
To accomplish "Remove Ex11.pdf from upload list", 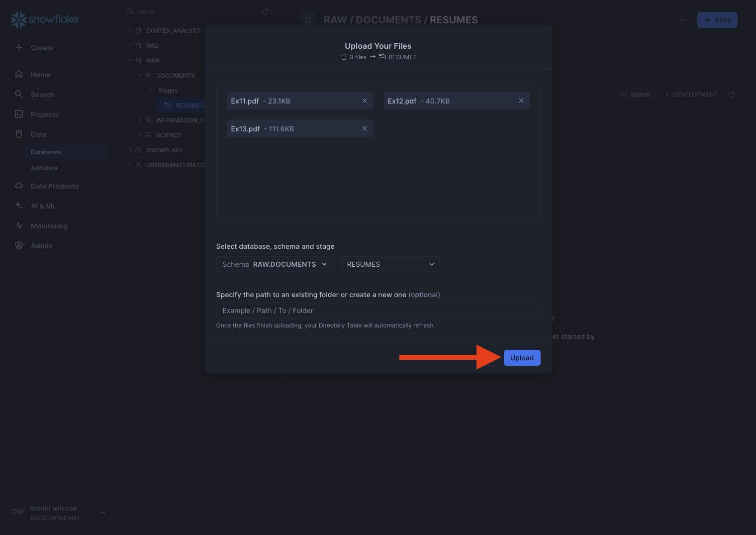I will (365, 101).
